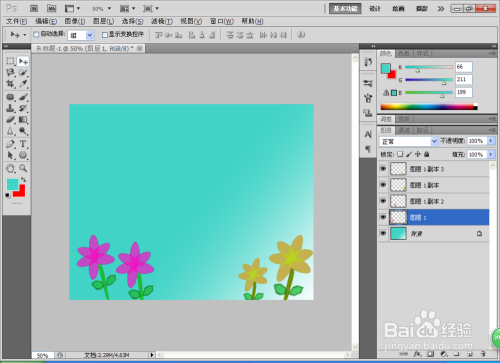
Task: Open the Color panel options menu
Action: 492,53
